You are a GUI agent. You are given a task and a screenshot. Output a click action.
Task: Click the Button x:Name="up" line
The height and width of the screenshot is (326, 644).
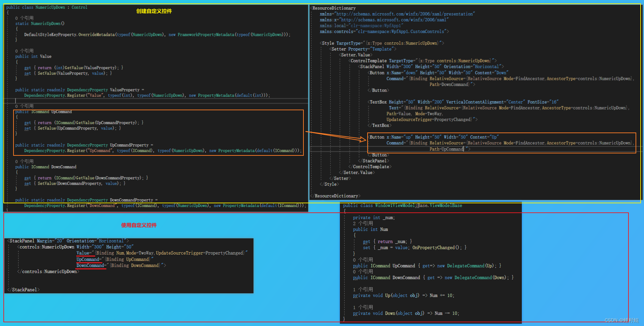[x=433, y=137]
